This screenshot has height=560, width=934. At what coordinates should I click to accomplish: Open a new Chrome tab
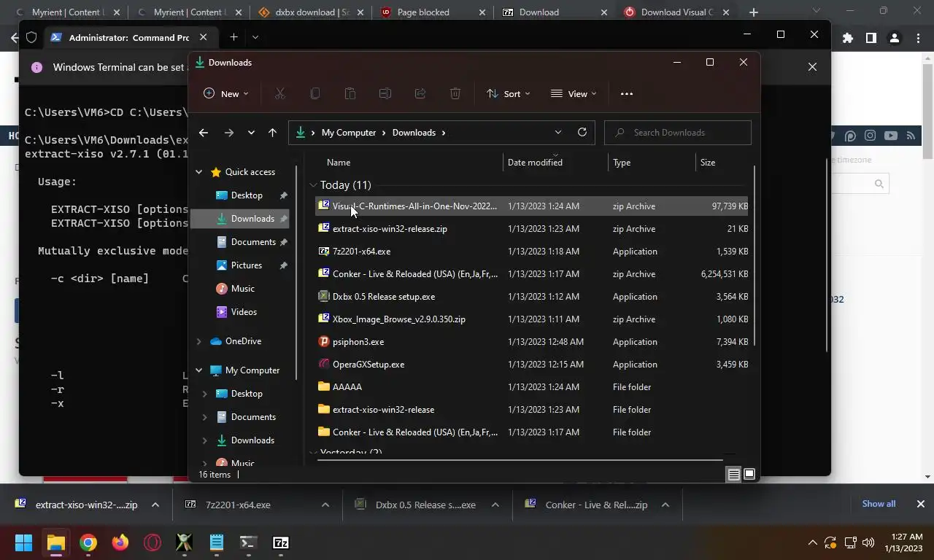754,12
